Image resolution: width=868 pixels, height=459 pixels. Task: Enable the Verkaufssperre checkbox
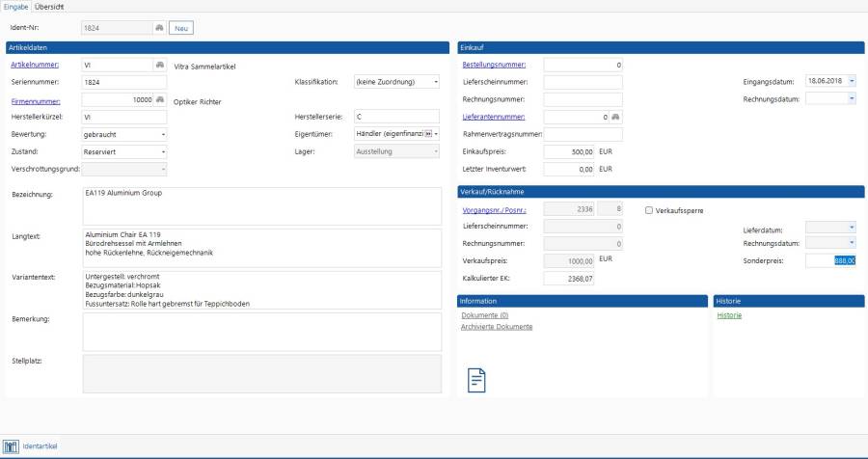tap(649, 210)
